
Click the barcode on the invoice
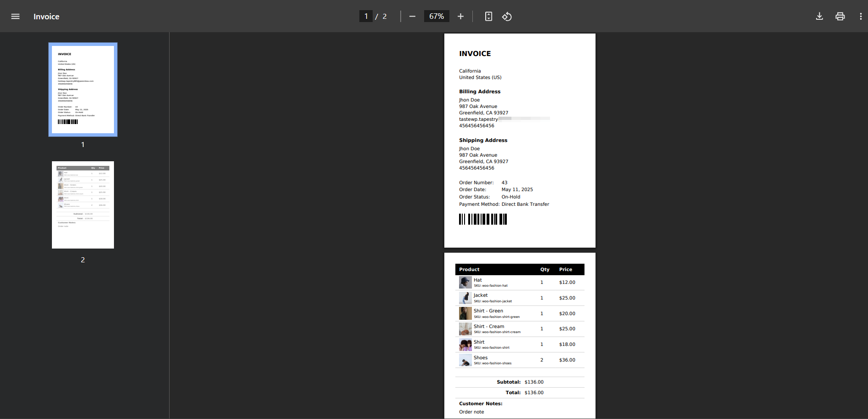(482, 219)
